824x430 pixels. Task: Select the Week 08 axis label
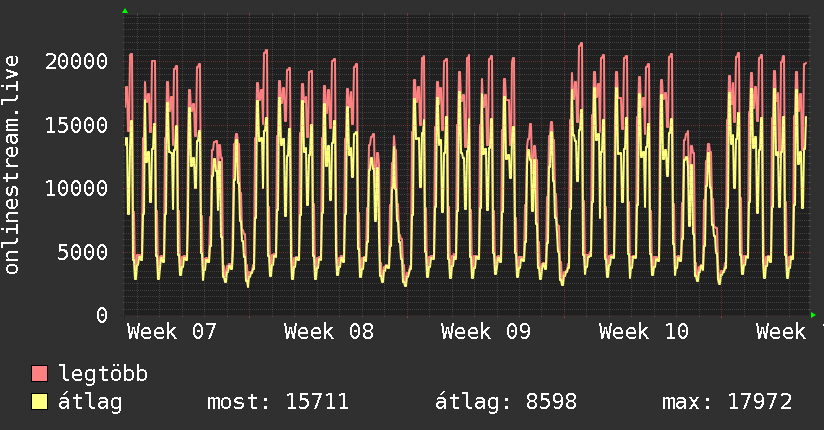point(329,331)
